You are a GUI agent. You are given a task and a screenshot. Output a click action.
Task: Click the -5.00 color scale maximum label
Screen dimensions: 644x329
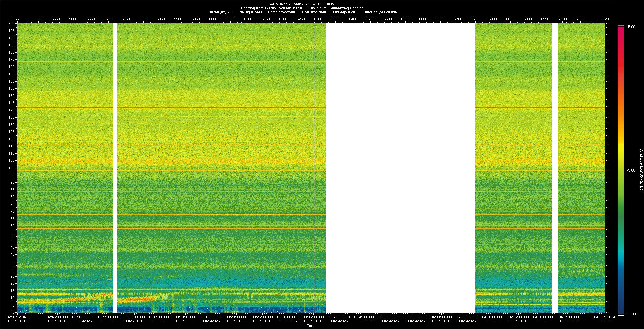(631, 27)
